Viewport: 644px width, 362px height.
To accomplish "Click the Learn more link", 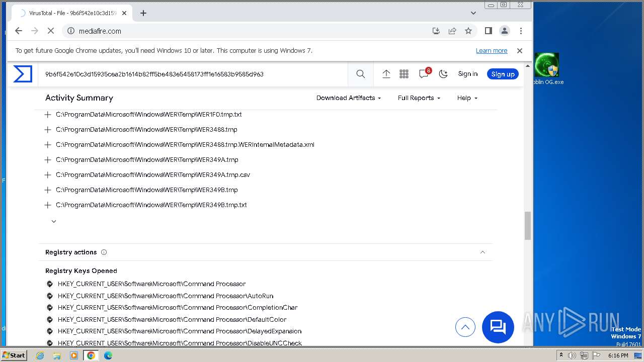I will pos(492,51).
